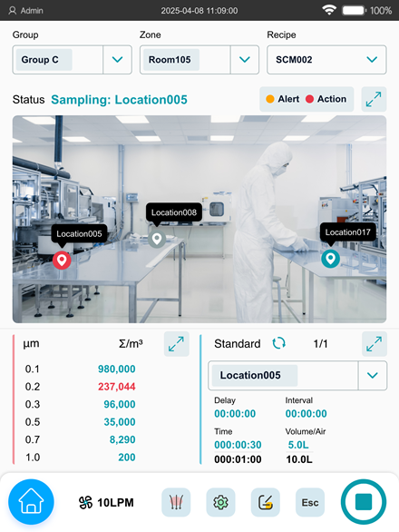Screen dimensions: 399x532
Task: Click the total time 000:01:00
Action: pos(238,459)
